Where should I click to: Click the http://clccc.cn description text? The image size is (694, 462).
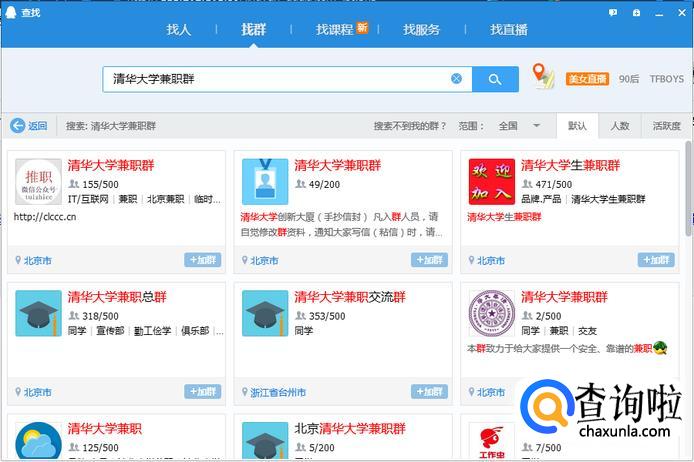(45, 217)
